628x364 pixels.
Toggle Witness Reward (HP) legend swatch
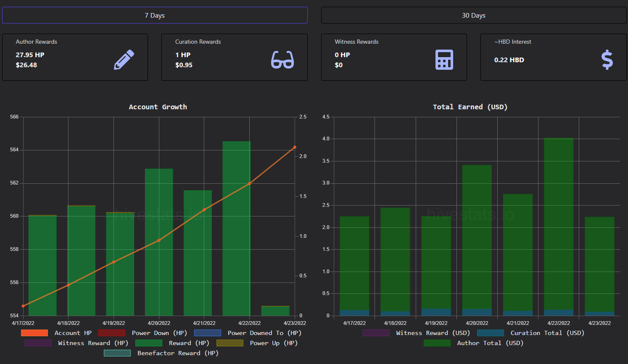(38, 343)
